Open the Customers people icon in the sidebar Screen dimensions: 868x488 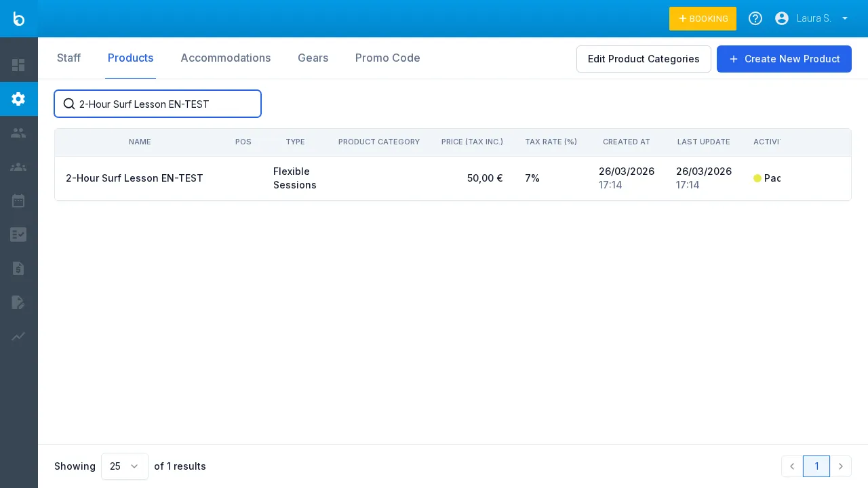pyautogui.click(x=18, y=133)
